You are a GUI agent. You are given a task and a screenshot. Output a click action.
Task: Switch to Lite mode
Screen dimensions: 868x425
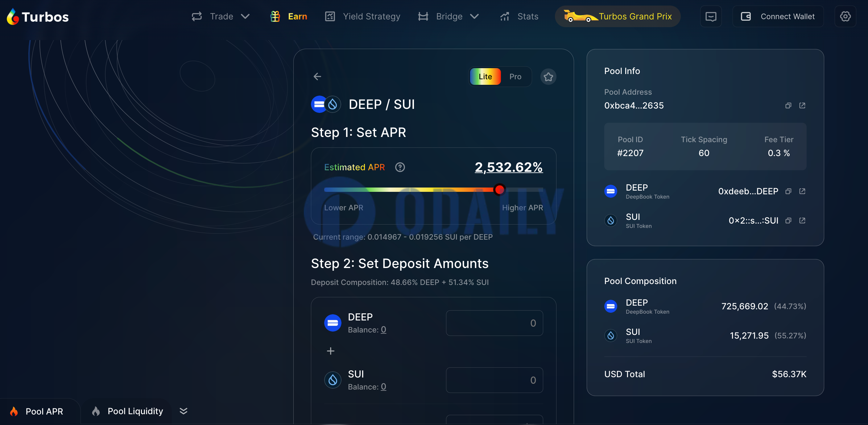tap(485, 76)
